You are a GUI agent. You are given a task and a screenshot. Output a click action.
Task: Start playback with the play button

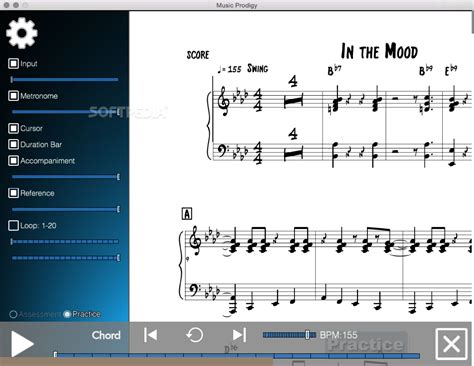(22, 344)
